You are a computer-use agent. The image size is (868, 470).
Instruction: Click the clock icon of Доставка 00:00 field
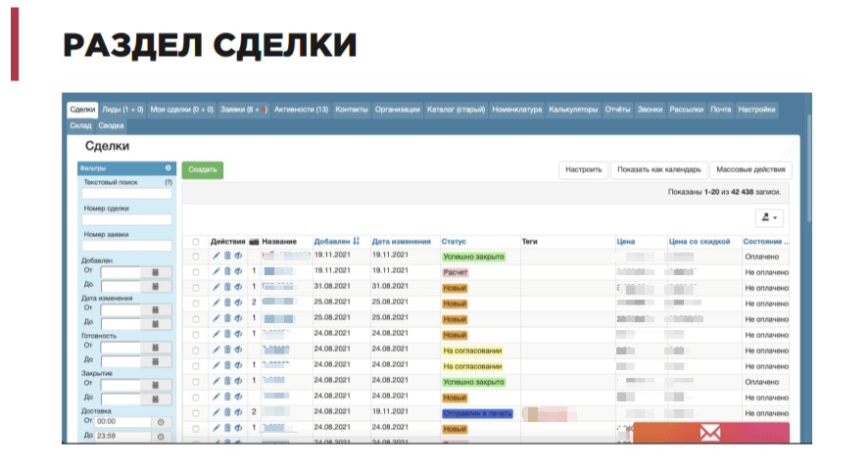161,422
